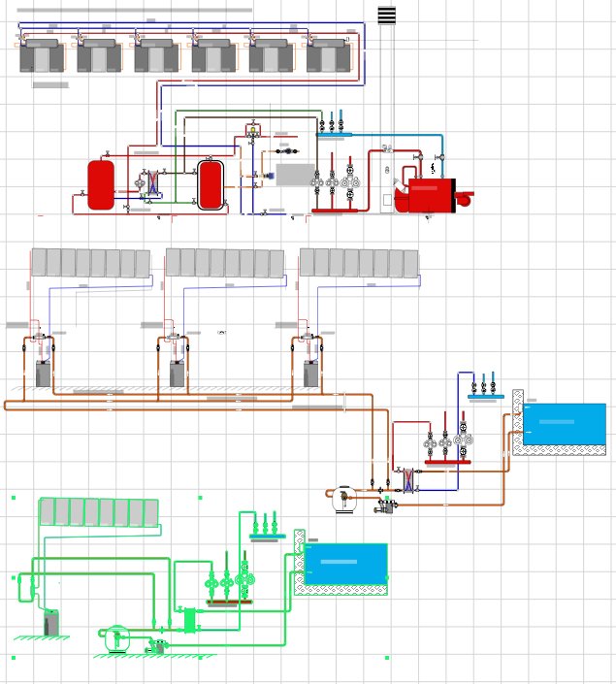Image resolution: width=616 pixels, height=684 pixels.
Task: Select the non-green red pump header near pool
Action: 447,462
